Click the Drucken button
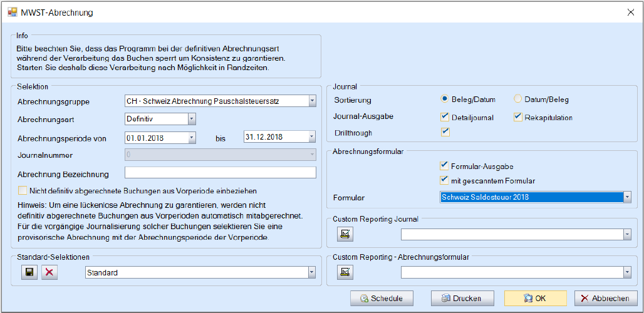 tap(462, 299)
